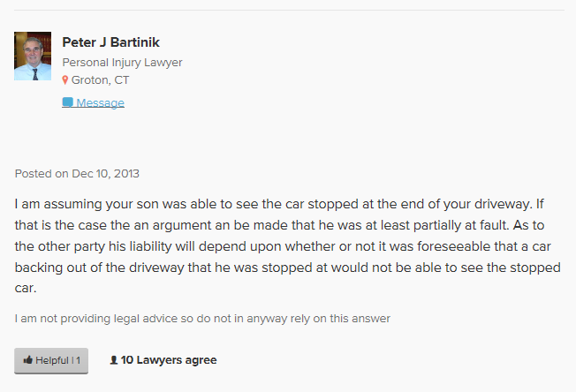Click the message bubble icon
Image resolution: width=576 pixels, height=392 pixels.
67,102
